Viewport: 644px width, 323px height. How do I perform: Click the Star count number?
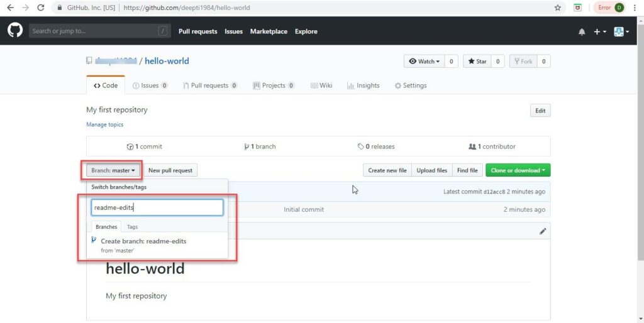497,61
